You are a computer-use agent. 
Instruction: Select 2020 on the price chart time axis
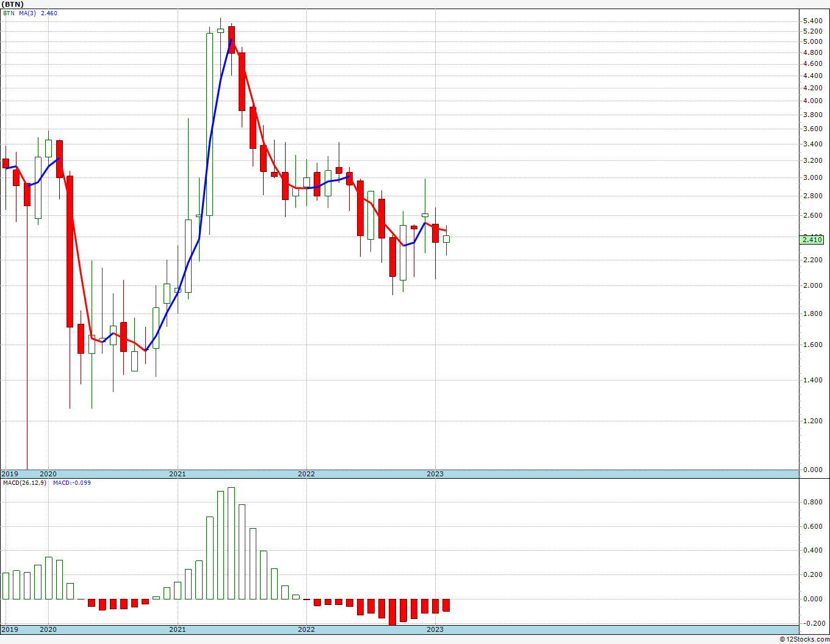(48, 474)
